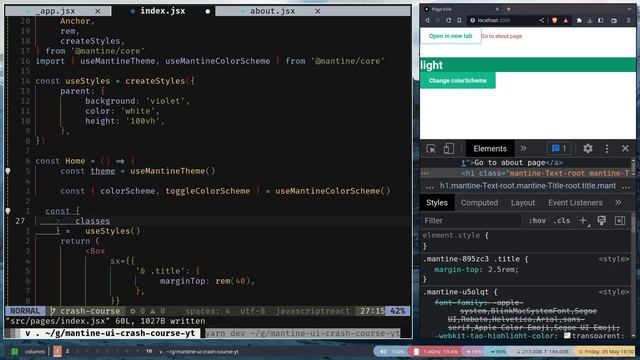Expand the browser tab search dropdown arrow
This screenshot has width=640, height=360.
(x=629, y=9)
